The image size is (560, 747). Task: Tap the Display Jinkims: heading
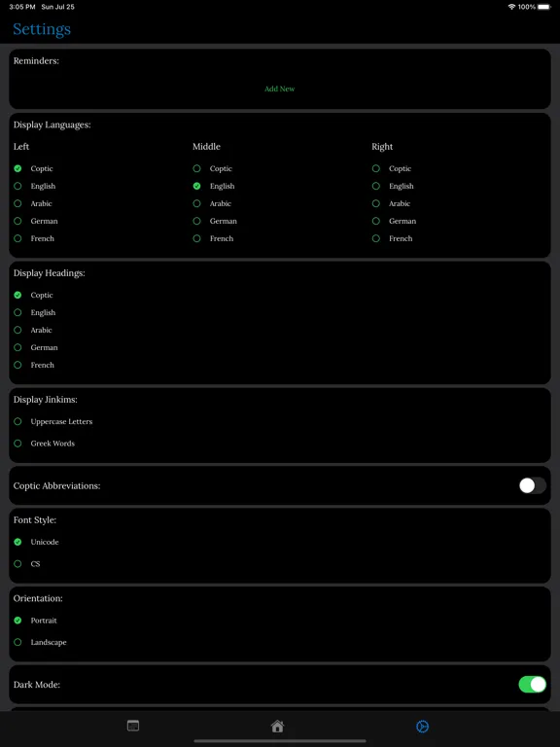click(46, 400)
